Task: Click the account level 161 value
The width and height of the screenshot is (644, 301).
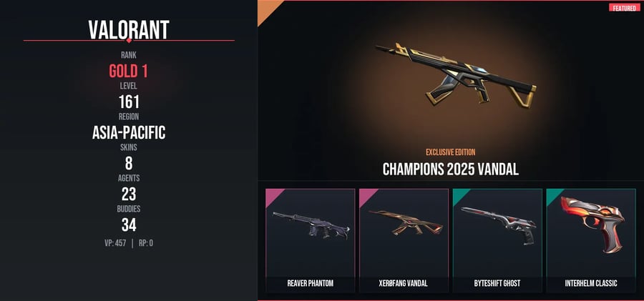Action: tap(129, 102)
